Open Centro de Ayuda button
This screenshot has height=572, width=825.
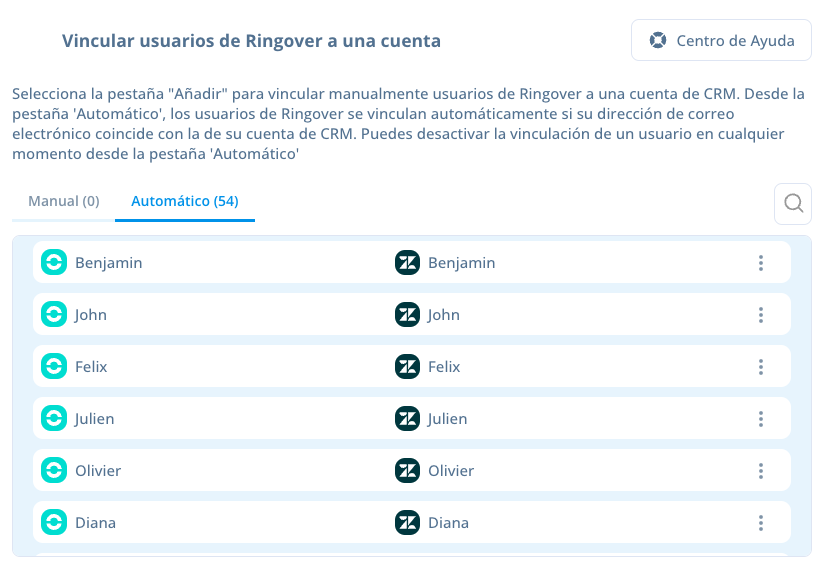(721, 40)
